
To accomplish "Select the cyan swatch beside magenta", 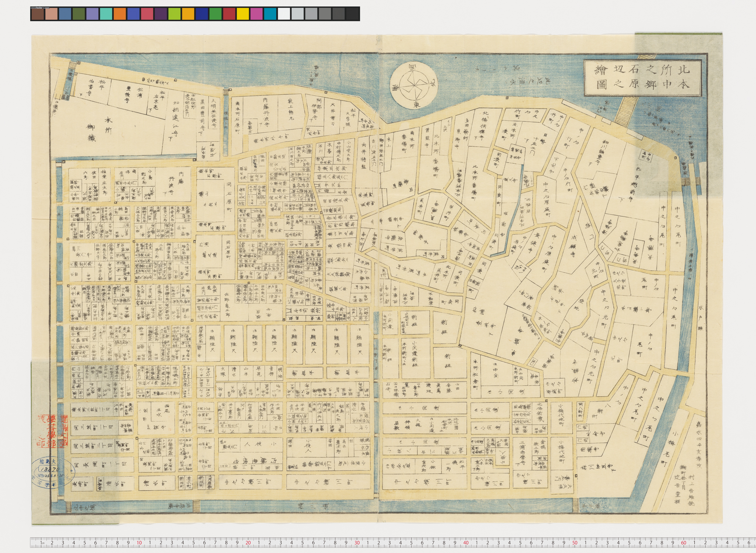I will point(270,14).
